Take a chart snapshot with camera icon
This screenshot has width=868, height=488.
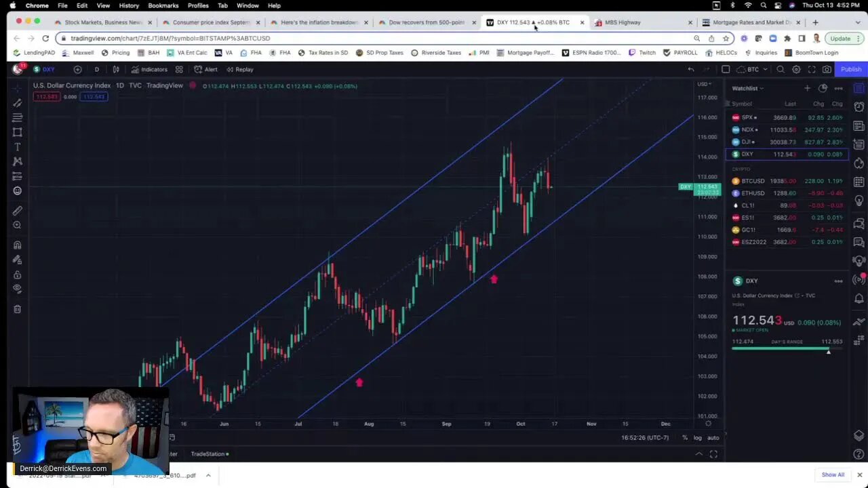[827, 69]
